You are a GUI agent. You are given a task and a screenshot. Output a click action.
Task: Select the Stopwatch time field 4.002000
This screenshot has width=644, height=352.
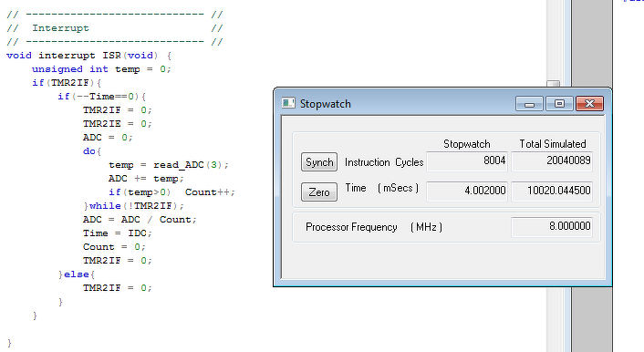point(467,191)
